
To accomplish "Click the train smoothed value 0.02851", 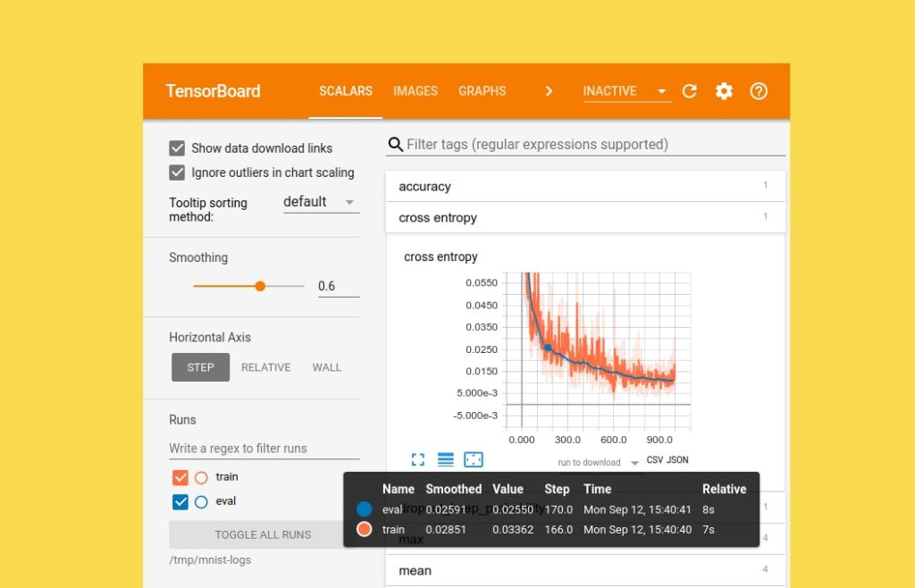I will (x=446, y=530).
